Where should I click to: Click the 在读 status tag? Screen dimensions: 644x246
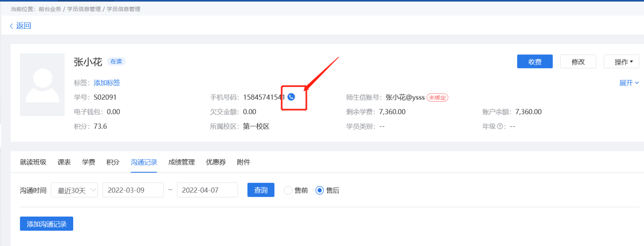pos(116,61)
